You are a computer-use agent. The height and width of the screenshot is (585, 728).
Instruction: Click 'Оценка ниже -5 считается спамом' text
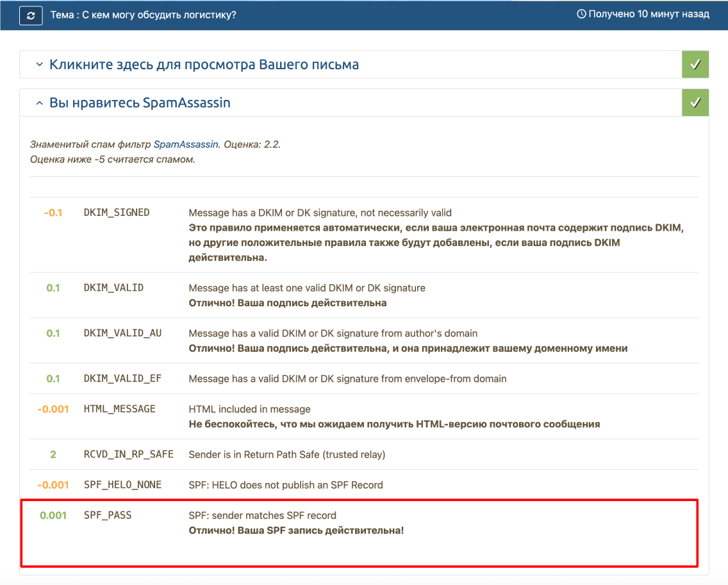(x=112, y=160)
